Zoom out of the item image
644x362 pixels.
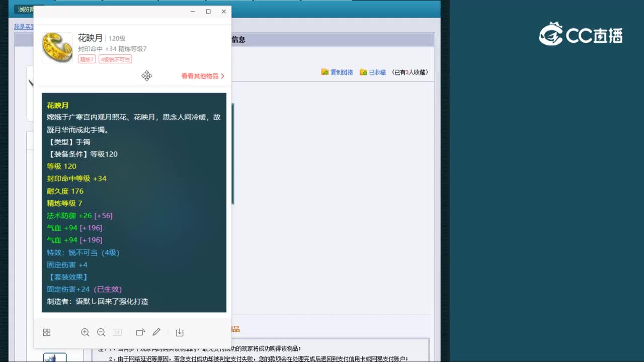[101, 332]
